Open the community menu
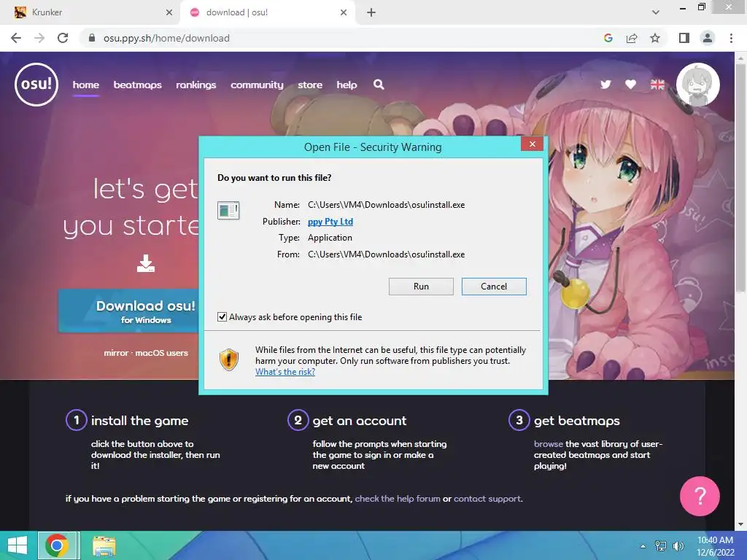 pyautogui.click(x=257, y=85)
